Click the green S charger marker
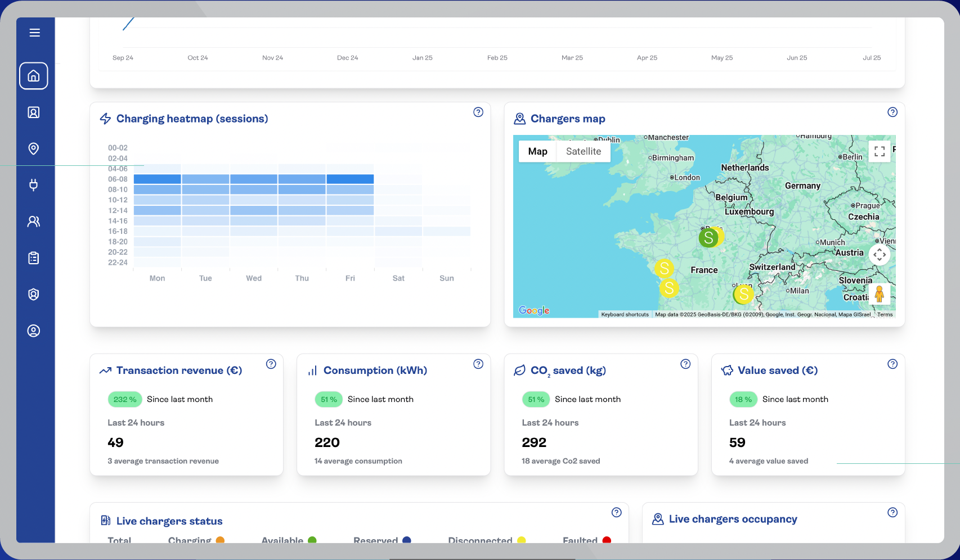 [x=709, y=238]
